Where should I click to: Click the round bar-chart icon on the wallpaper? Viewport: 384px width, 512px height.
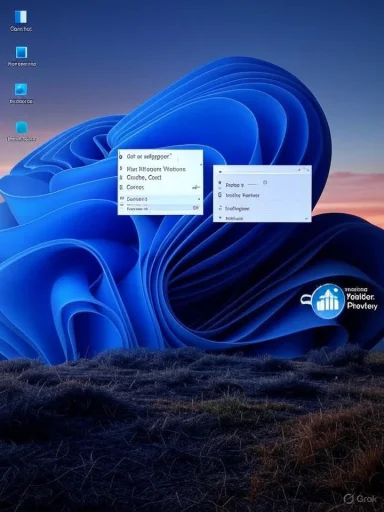point(327,301)
